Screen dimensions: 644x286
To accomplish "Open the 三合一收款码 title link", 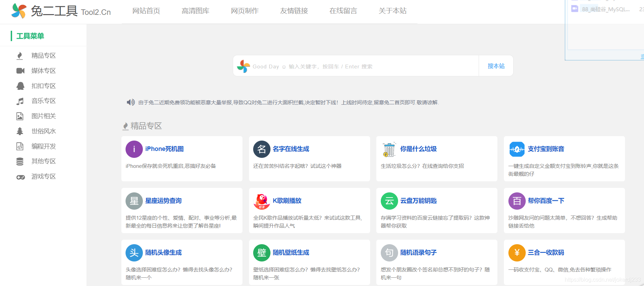I will click(546, 252).
